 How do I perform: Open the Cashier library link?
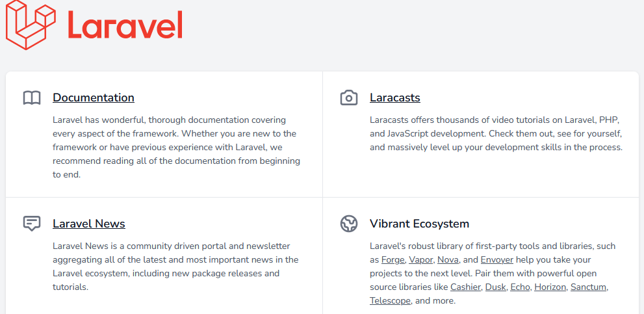point(465,287)
